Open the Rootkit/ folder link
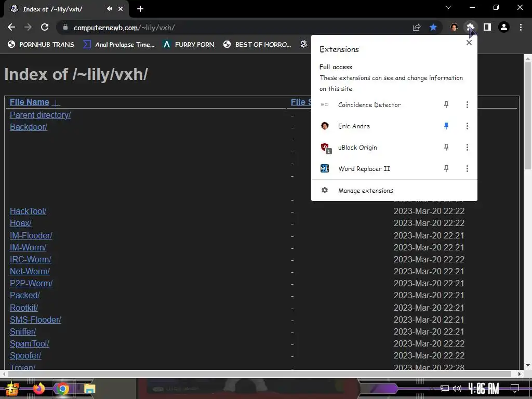Screen dimensions: 532x399 pos(24,308)
